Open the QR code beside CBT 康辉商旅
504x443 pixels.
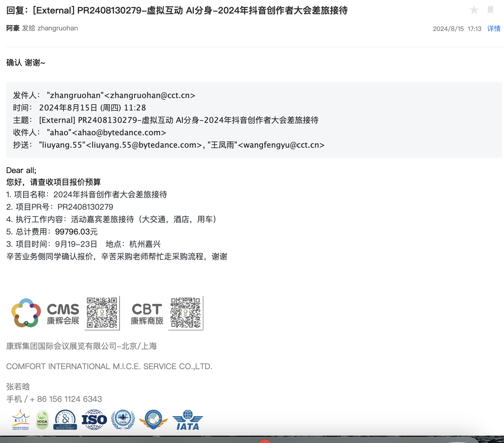[x=185, y=313]
